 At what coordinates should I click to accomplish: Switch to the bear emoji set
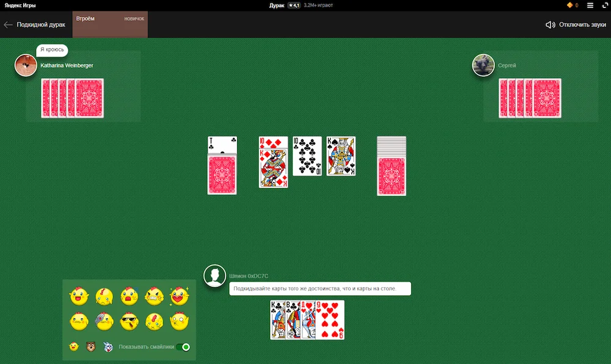coord(90,346)
